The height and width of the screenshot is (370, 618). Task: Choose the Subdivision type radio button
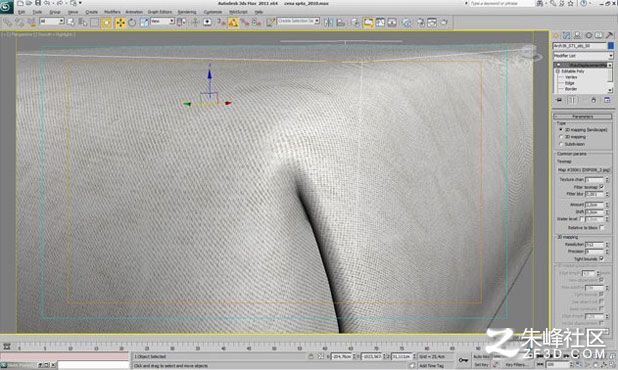(x=560, y=144)
